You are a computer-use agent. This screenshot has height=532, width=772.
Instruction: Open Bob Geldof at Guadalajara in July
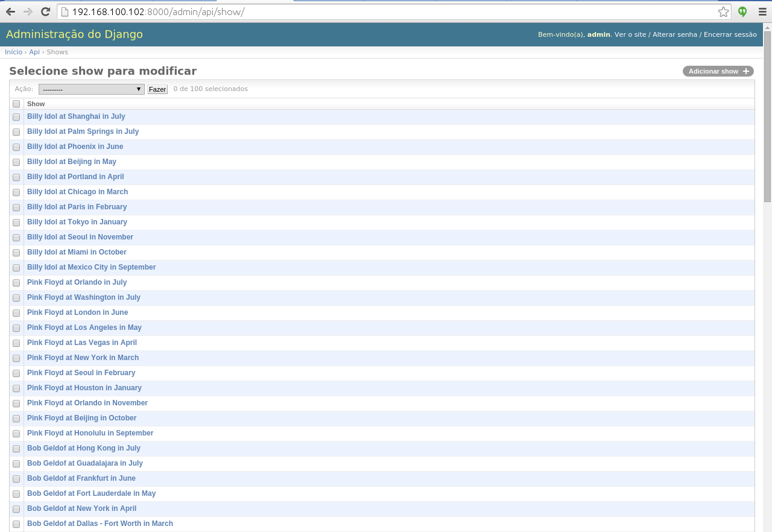85,463
